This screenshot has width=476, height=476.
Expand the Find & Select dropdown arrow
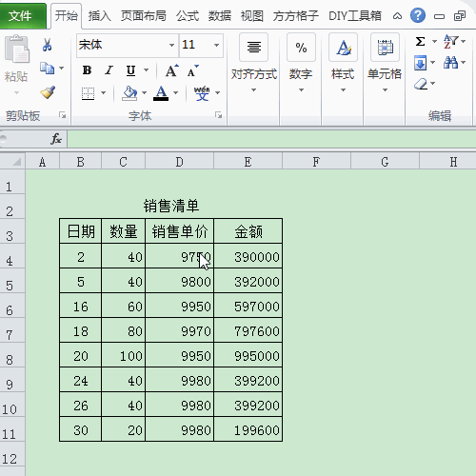pos(464,63)
